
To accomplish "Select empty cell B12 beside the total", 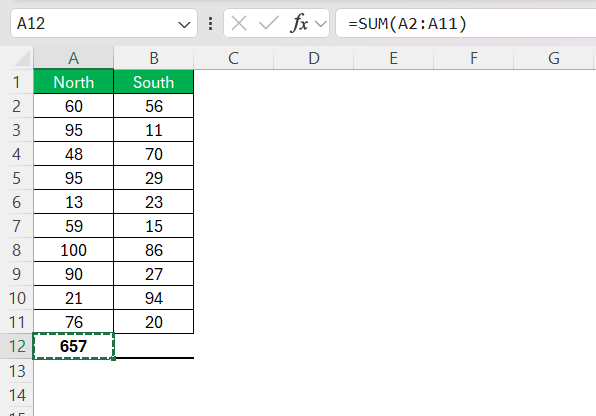I will (x=154, y=346).
